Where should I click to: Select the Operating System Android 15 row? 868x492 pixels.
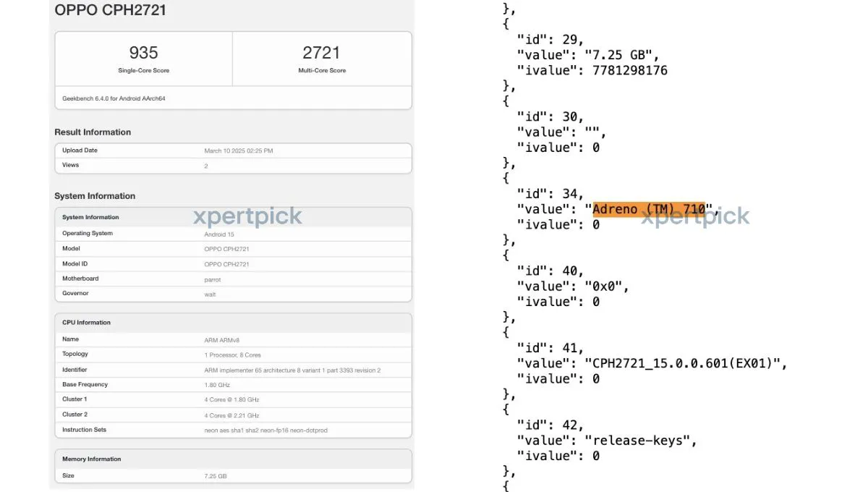[x=233, y=234]
